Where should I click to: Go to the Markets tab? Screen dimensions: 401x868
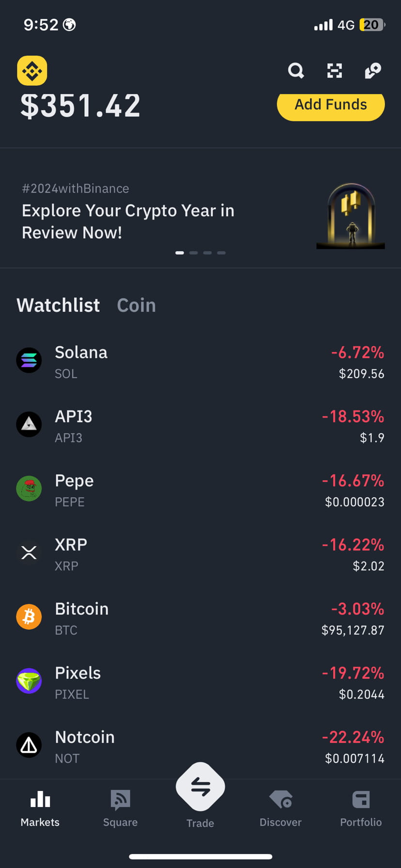(x=40, y=809)
